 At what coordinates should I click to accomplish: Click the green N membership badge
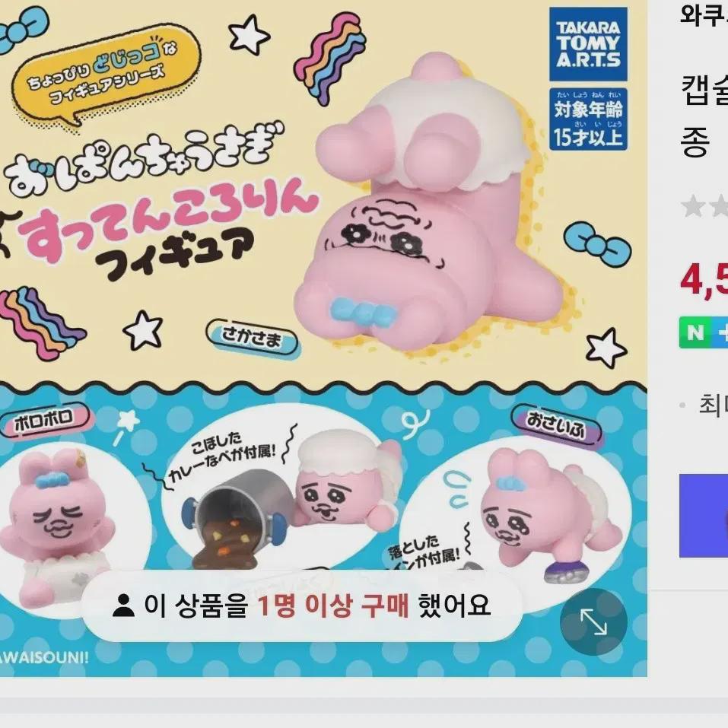[695, 332]
